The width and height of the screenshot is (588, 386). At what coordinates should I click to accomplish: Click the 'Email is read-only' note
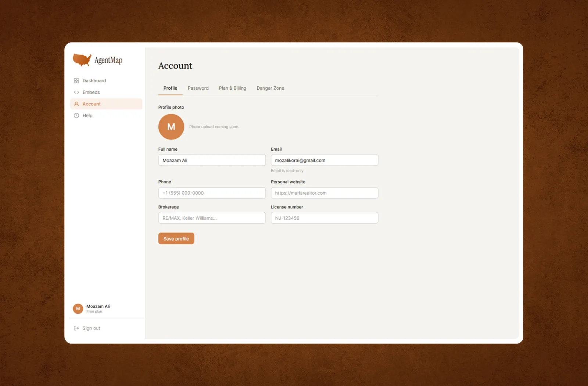click(287, 171)
